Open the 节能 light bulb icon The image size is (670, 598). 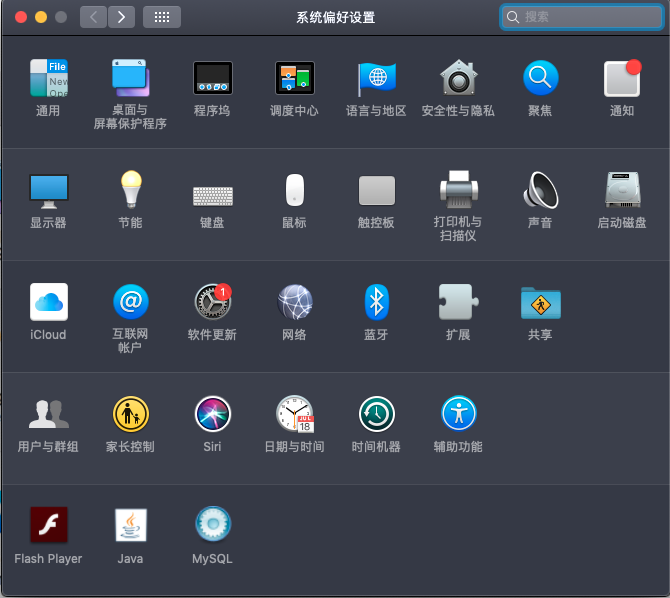[x=131, y=189]
